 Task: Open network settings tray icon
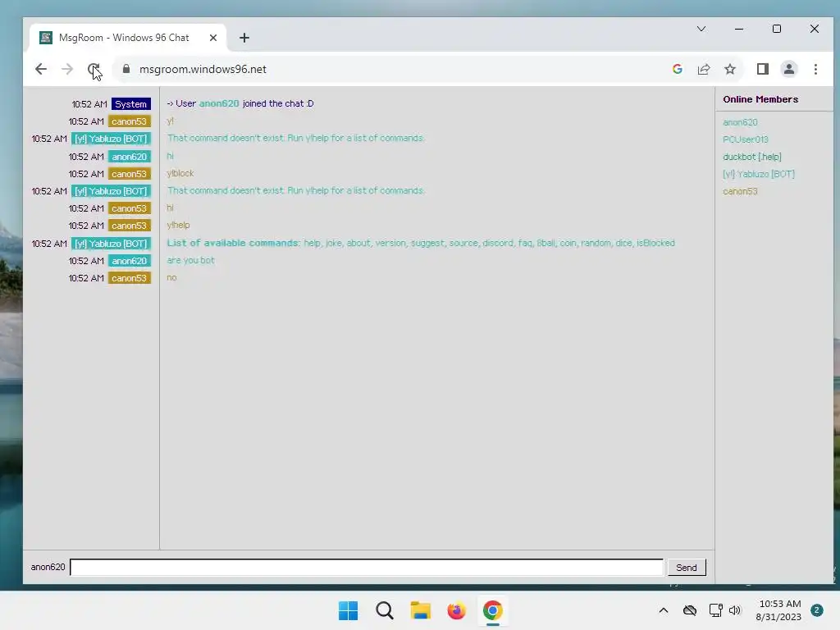[715, 610]
